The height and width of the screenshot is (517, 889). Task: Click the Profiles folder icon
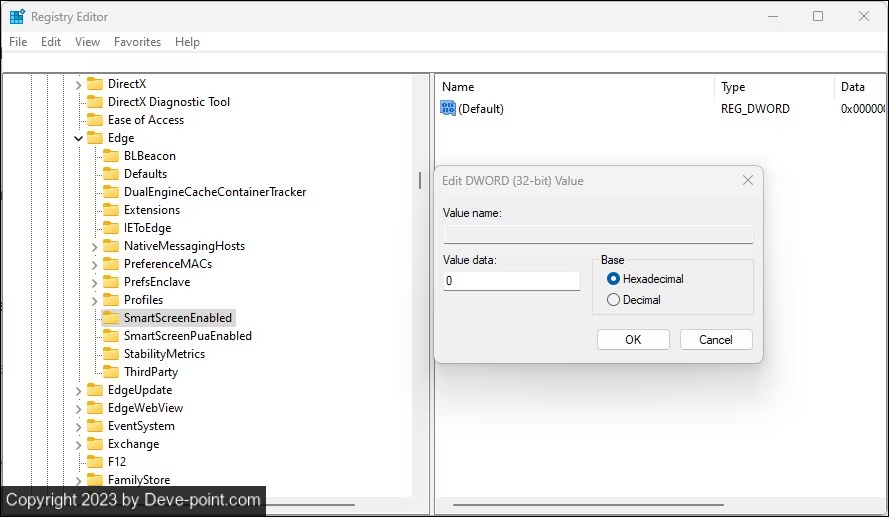pos(111,300)
